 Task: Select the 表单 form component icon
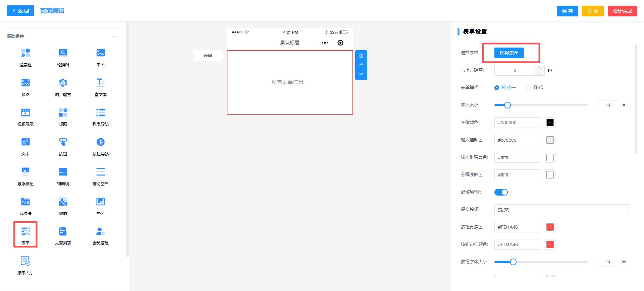25,232
